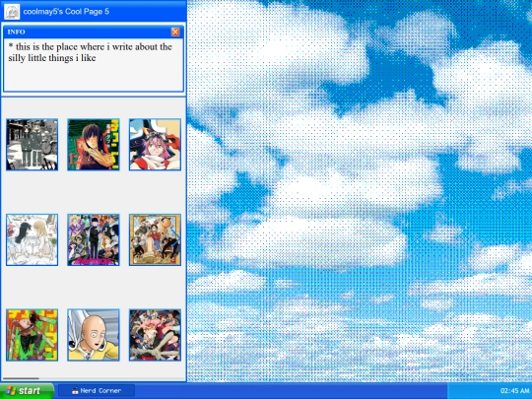
Task: Open Nerd Corner taskbar item
Action: 97,390
